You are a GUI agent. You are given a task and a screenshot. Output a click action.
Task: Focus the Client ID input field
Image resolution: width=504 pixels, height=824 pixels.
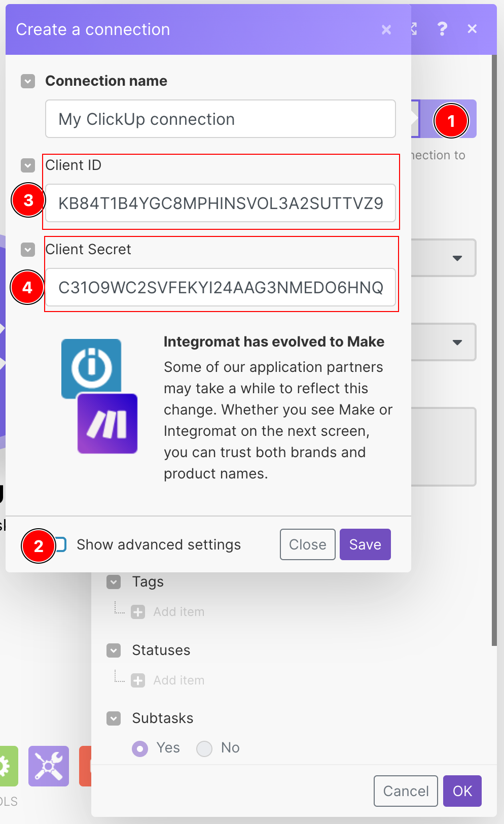pyautogui.click(x=221, y=203)
